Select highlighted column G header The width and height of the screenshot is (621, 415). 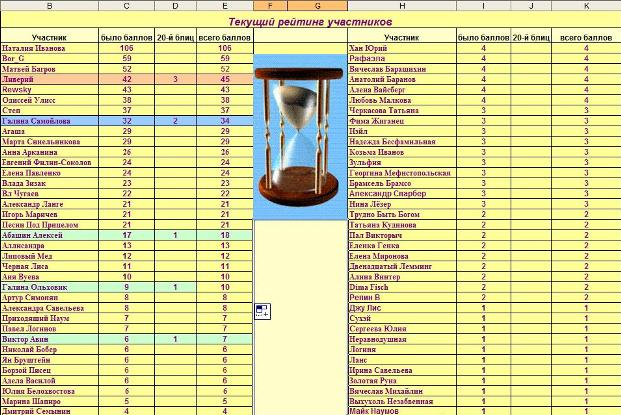pyautogui.click(x=318, y=6)
